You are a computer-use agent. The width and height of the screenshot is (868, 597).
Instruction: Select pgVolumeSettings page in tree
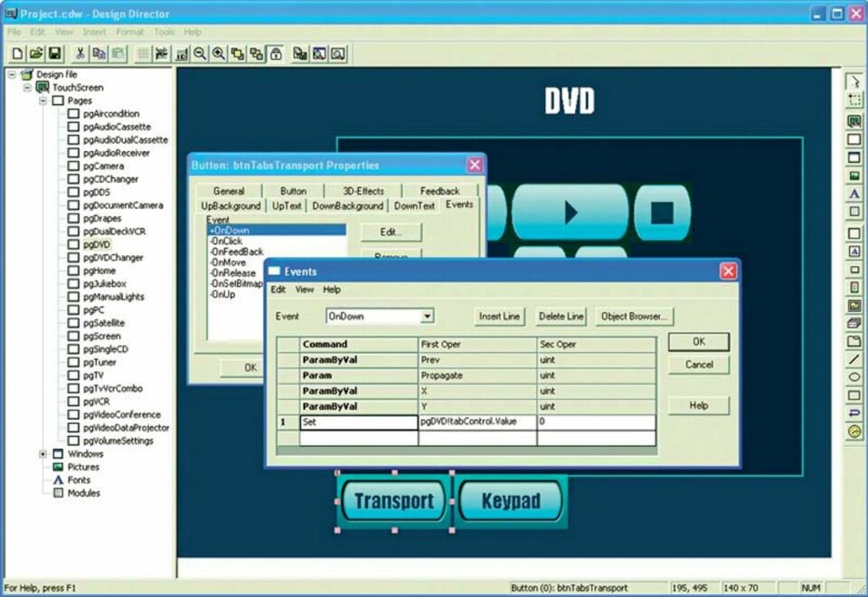[118, 441]
